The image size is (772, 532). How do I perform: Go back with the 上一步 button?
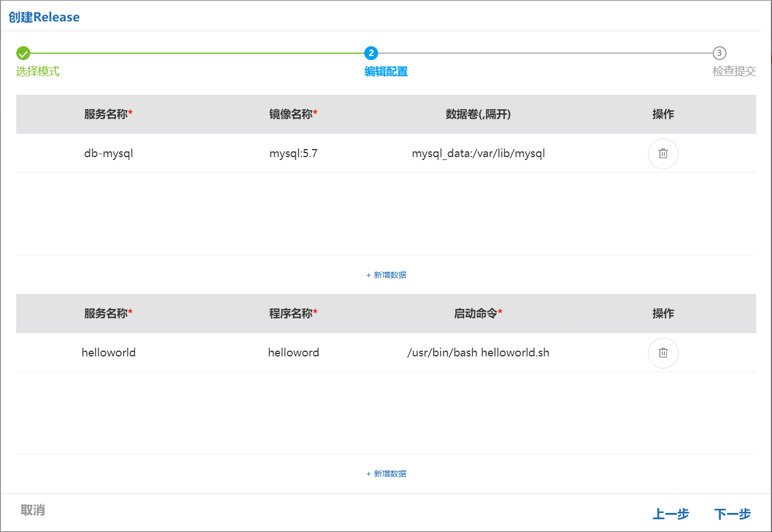[671, 514]
